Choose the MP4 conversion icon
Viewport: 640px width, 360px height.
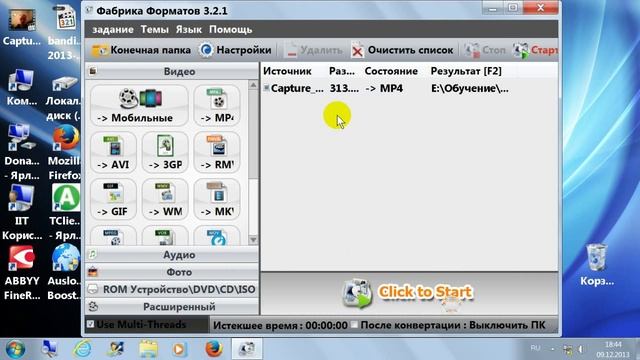[217, 106]
